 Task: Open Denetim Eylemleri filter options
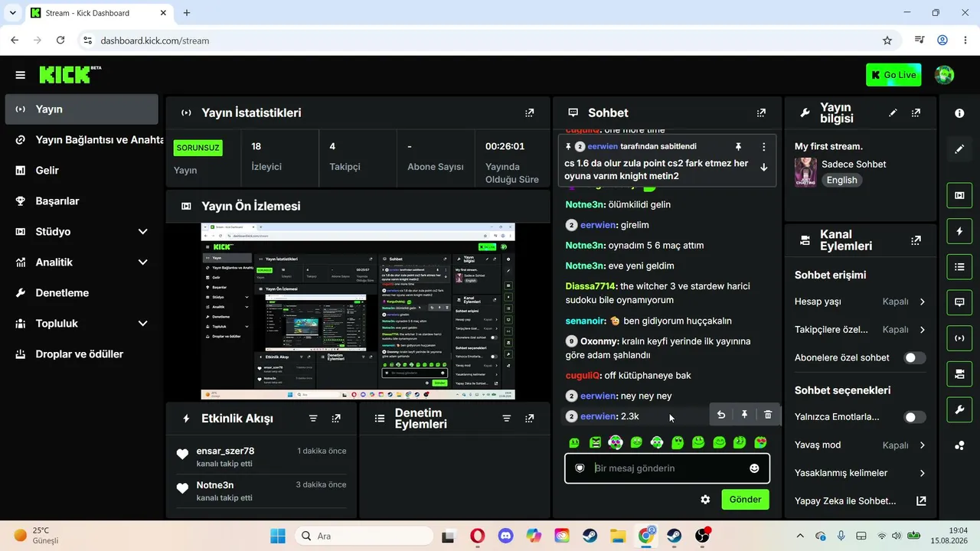click(506, 419)
